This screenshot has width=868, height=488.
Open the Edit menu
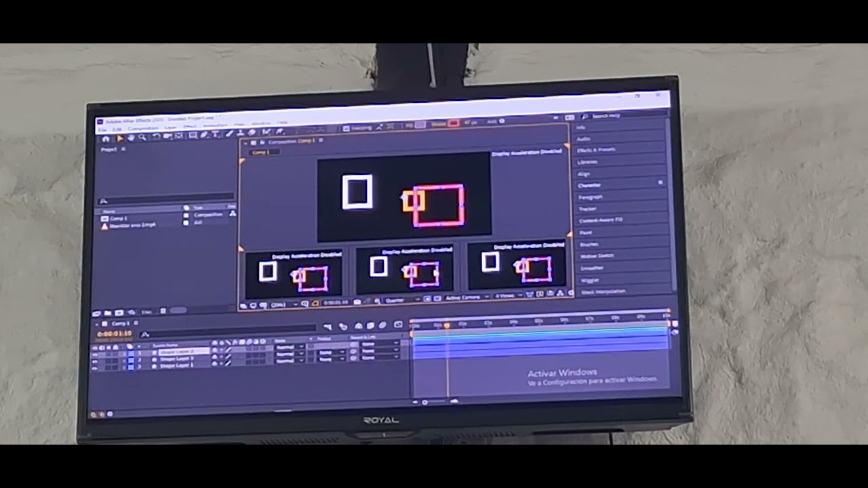[117, 129]
